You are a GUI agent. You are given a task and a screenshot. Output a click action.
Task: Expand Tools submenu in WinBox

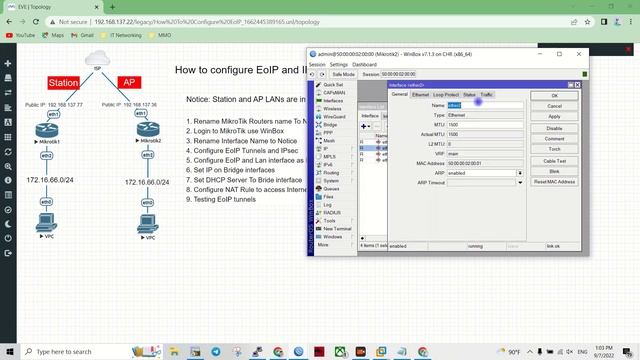click(353, 220)
